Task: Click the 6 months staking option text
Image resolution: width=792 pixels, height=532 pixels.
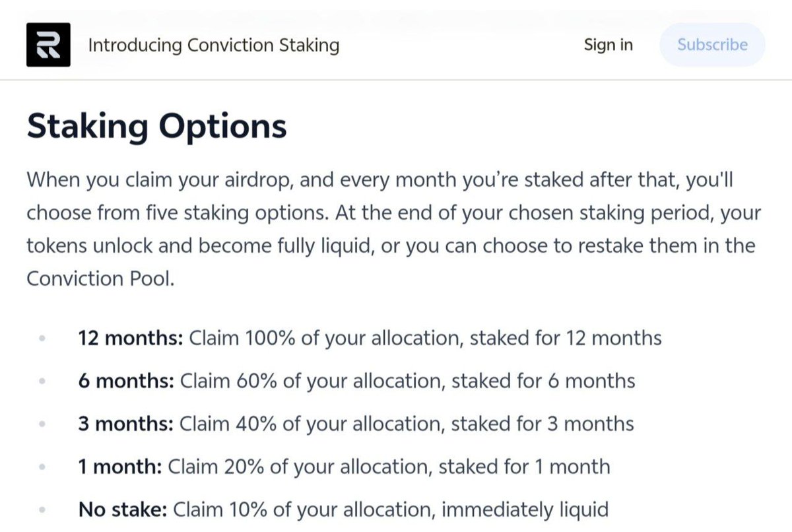Action: 356,381
